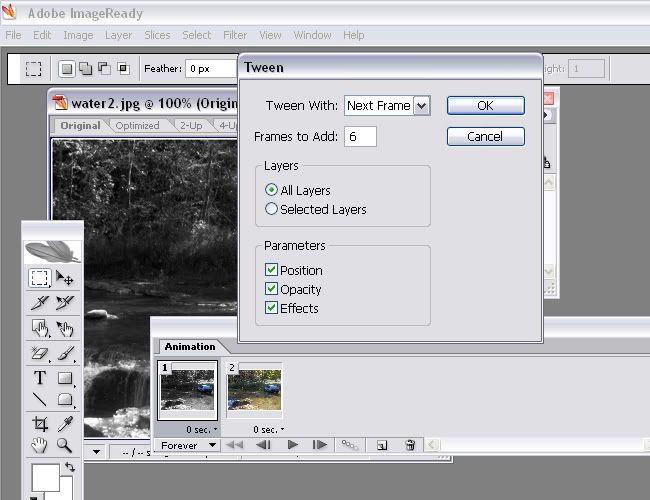Choose Add to Selection mode button
650x500 pixels.
tap(85, 68)
